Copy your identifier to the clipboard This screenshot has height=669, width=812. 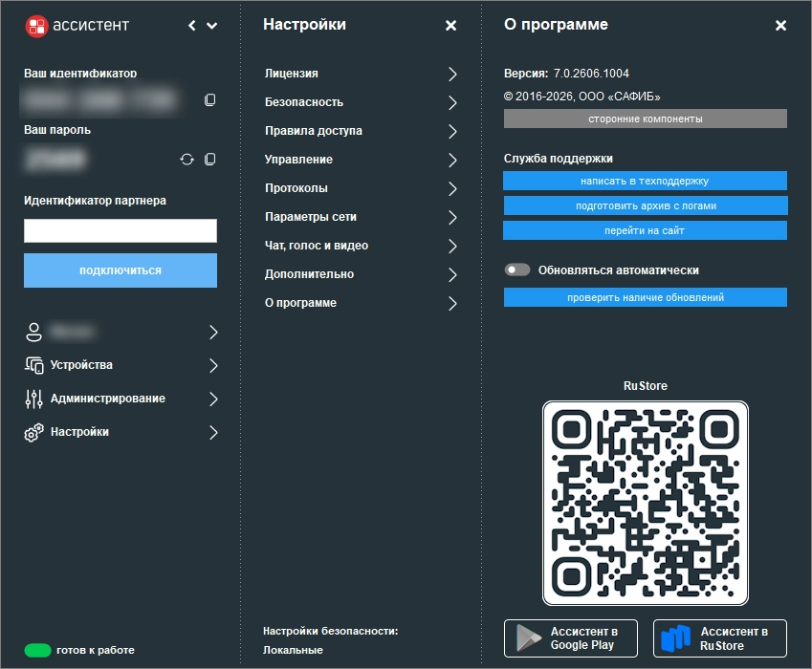[209, 99]
